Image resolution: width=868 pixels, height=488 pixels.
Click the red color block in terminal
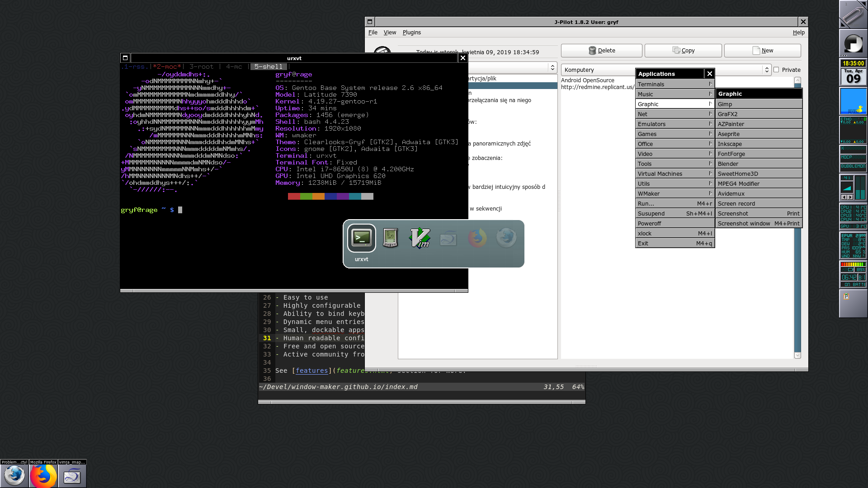(x=294, y=196)
